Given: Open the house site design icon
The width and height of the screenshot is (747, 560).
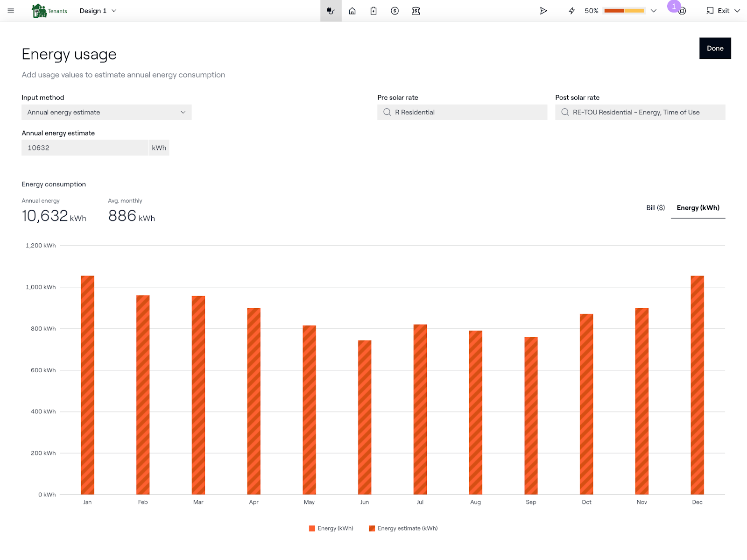Looking at the screenshot, I should (352, 11).
